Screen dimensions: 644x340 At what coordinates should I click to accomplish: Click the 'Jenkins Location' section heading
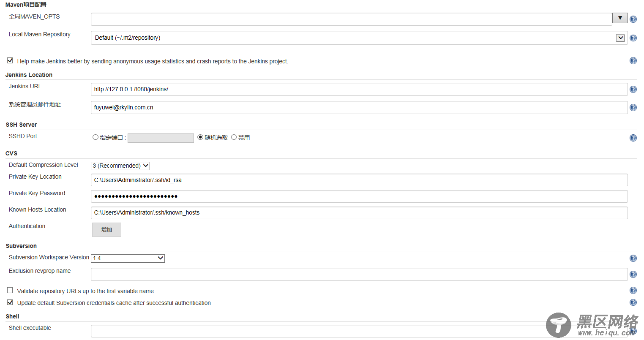29,75
